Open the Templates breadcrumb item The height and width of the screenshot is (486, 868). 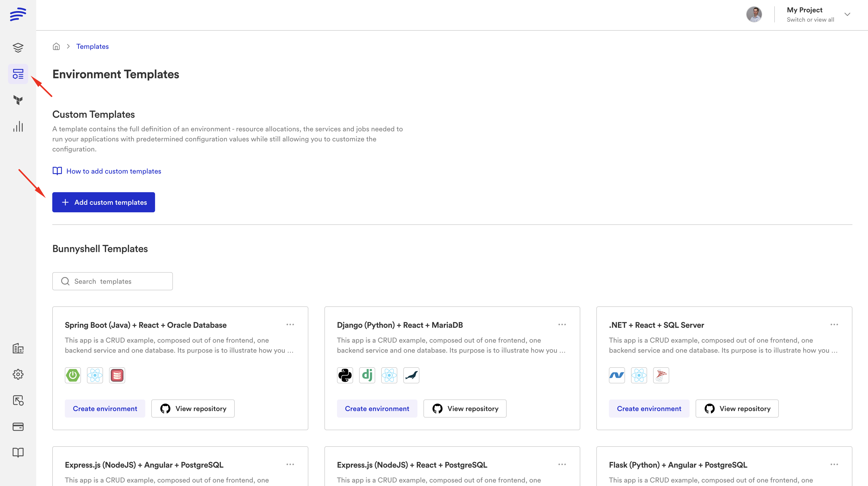pyautogui.click(x=92, y=46)
